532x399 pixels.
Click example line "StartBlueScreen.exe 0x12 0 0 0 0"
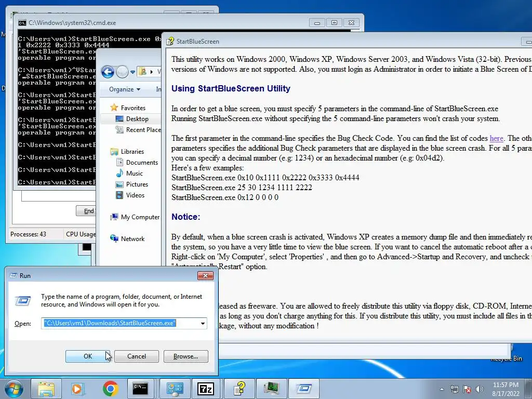(224, 197)
